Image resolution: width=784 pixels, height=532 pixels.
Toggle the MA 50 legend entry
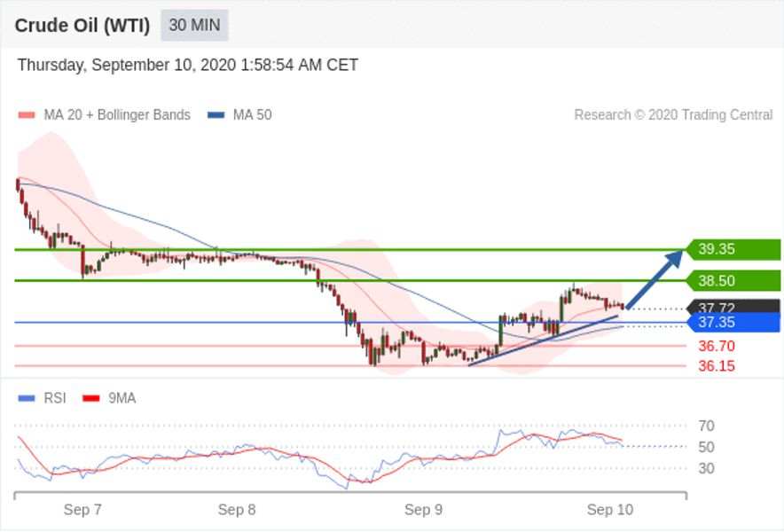click(x=239, y=115)
